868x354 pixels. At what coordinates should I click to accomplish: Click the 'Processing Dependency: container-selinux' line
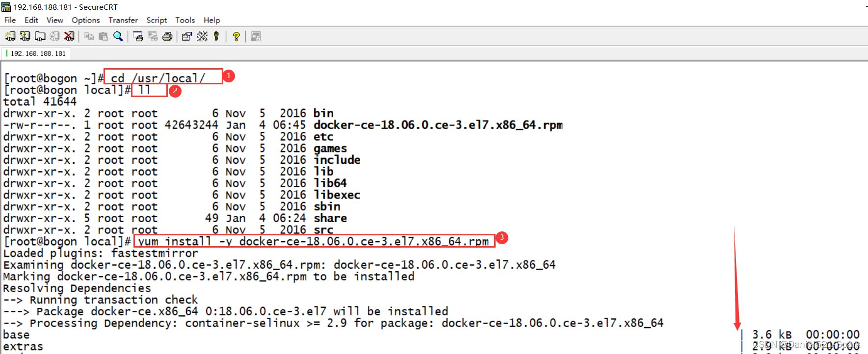tap(333, 323)
